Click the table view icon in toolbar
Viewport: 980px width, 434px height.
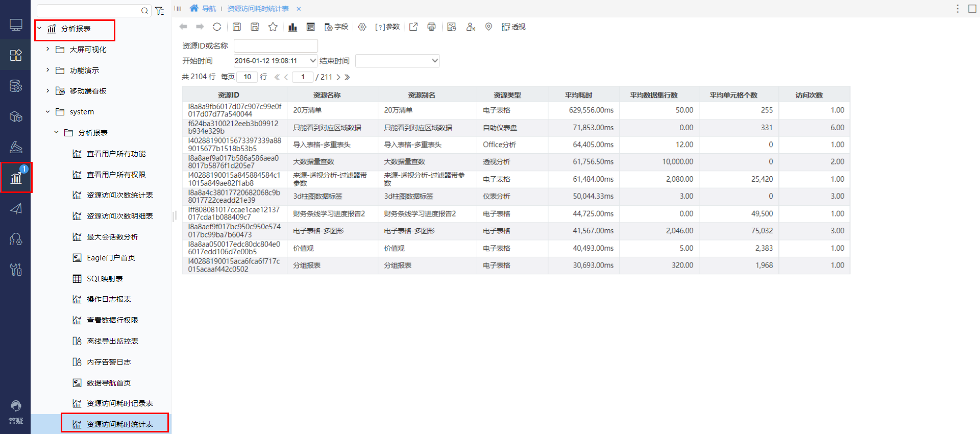tap(310, 27)
